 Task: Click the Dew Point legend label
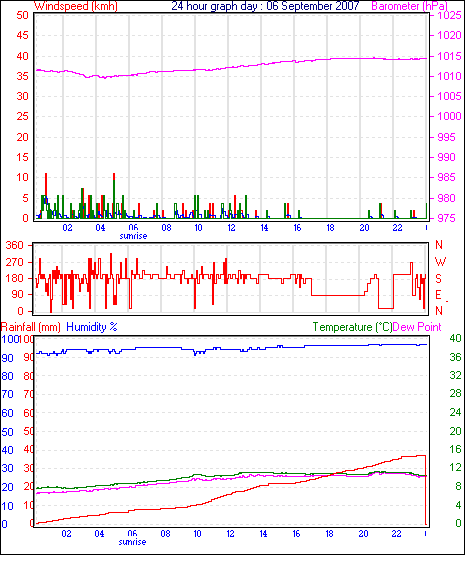click(x=417, y=327)
